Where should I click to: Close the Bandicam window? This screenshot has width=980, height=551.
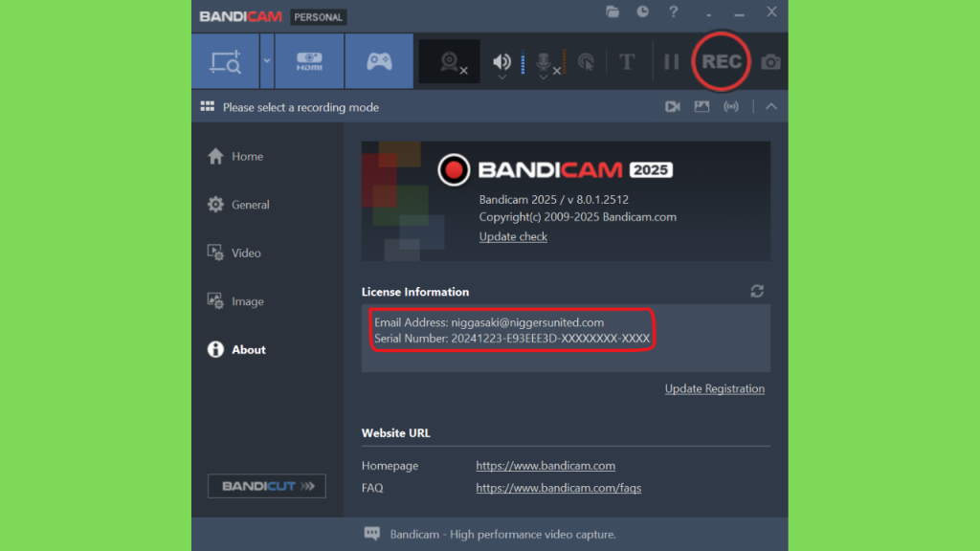point(772,11)
